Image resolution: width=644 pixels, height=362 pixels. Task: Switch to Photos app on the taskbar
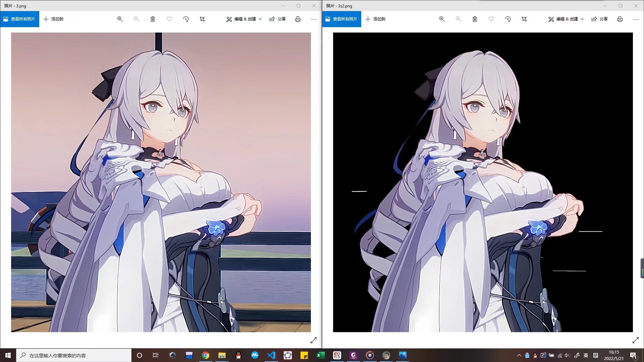403,355
